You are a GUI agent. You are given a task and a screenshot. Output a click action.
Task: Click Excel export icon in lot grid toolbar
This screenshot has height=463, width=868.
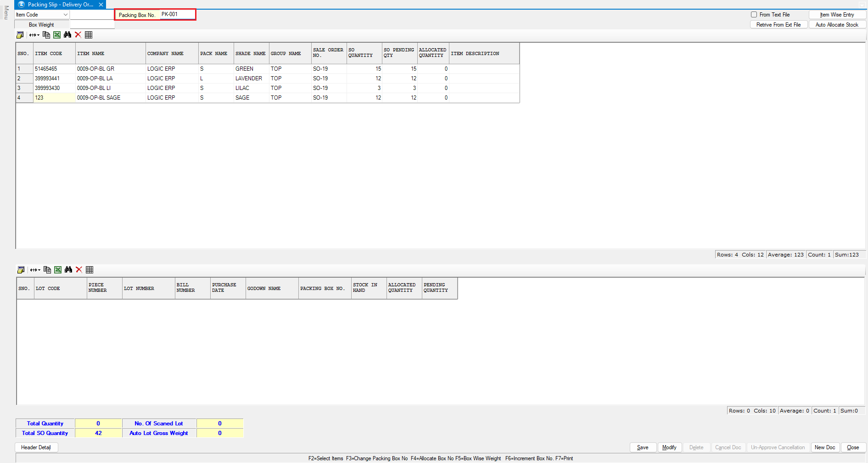(x=58, y=270)
